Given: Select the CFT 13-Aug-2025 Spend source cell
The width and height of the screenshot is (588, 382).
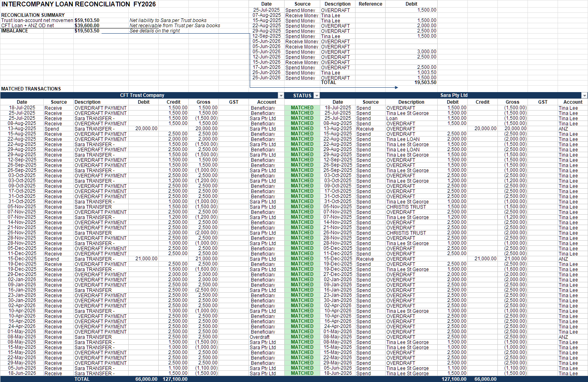Looking at the screenshot, I should [52, 129].
